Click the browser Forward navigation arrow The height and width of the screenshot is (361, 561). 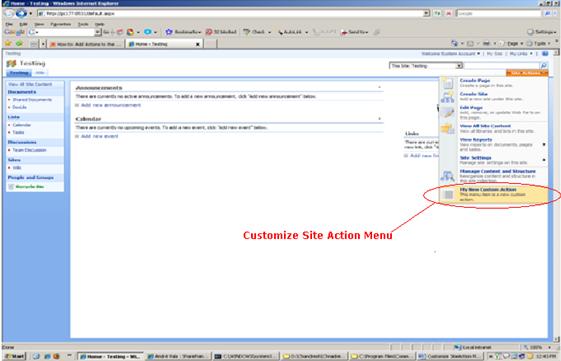click(x=21, y=14)
